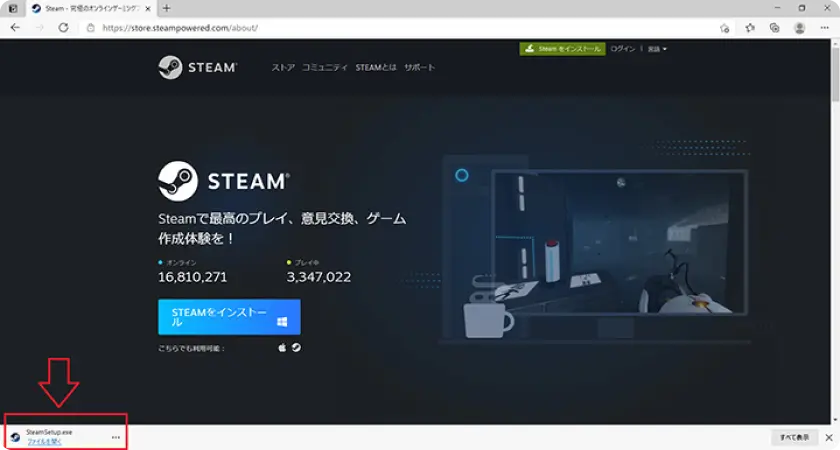Click the green Steamをインストール header button
The width and height of the screenshot is (840, 450).
point(562,49)
